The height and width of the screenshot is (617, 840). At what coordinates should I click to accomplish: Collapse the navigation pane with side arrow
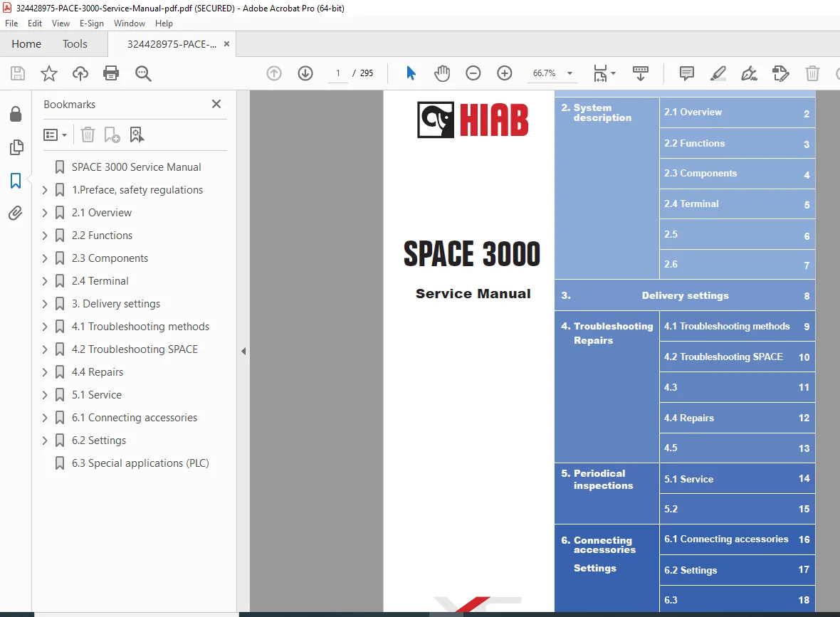(x=243, y=352)
